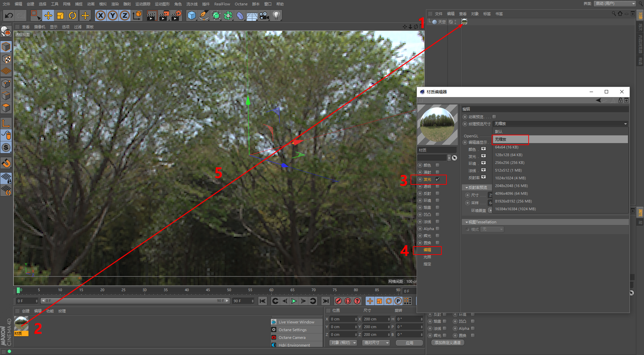Click the live selection tool icon
Viewport: 644px width, 355px height.
click(36, 15)
